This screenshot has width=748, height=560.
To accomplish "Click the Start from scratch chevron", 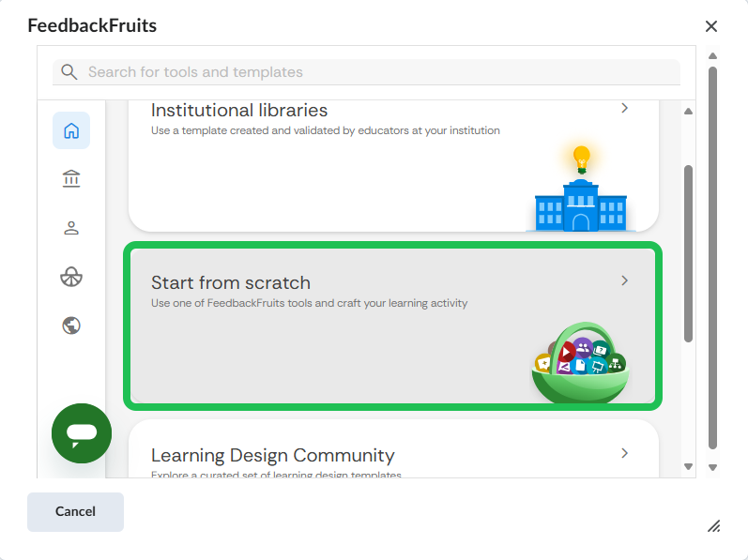I will point(625,280).
